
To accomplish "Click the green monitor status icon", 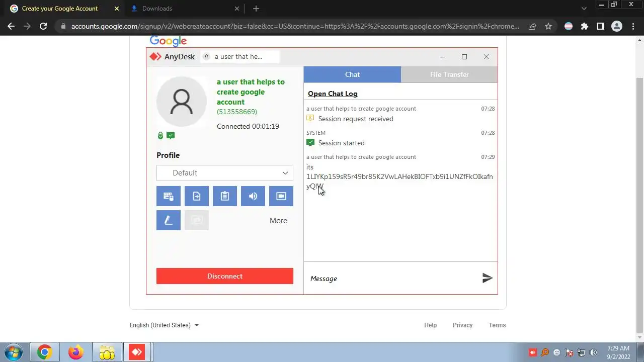I will click(x=171, y=136).
